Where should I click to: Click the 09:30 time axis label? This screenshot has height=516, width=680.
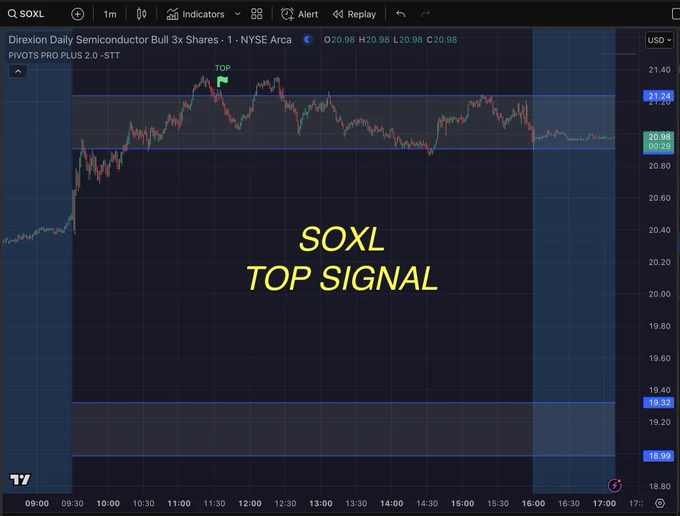(x=72, y=503)
